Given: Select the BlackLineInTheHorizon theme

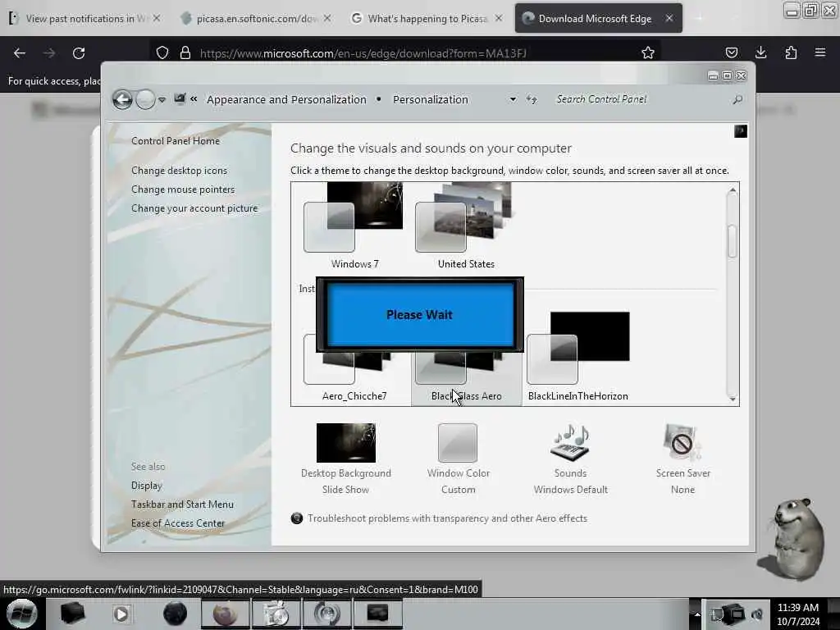Looking at the screenshot, I should coord(578,357).
